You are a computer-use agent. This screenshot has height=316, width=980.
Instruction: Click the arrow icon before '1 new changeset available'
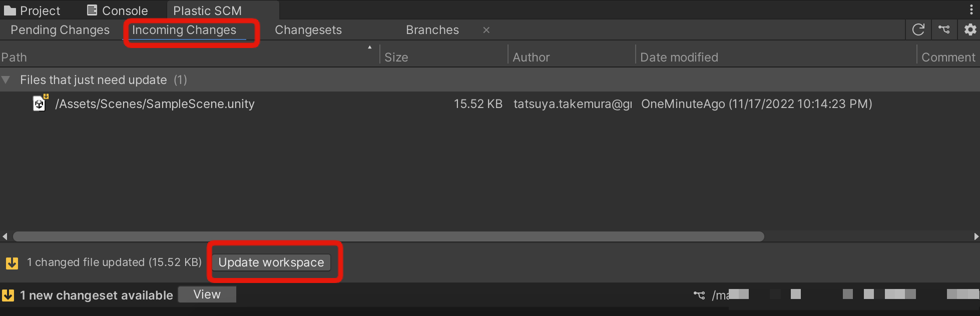8,294
